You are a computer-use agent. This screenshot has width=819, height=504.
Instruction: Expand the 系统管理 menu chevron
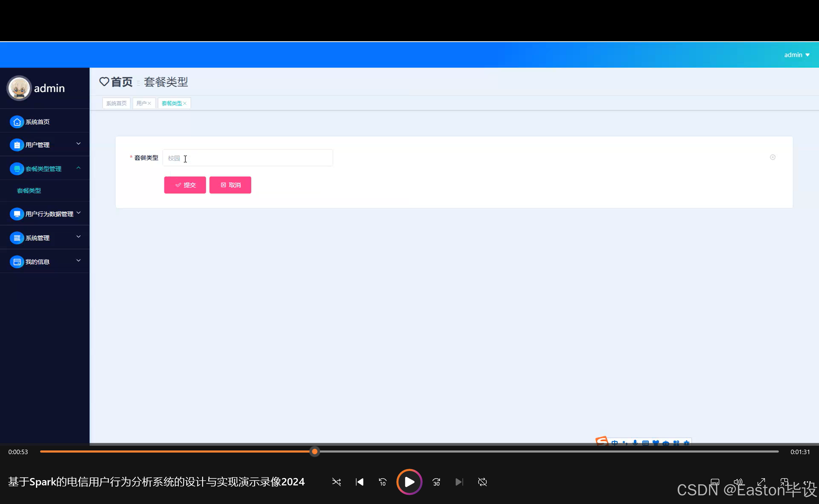tap(79, 237)
